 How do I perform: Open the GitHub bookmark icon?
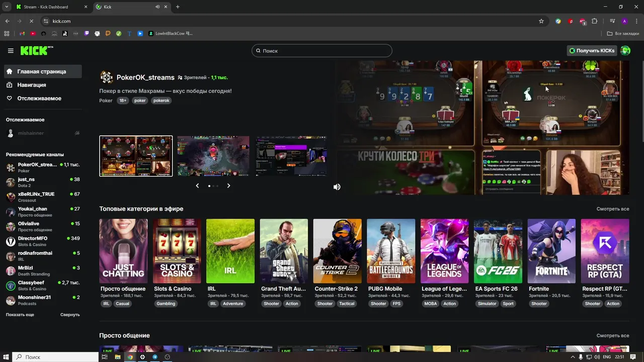point(97,34)
